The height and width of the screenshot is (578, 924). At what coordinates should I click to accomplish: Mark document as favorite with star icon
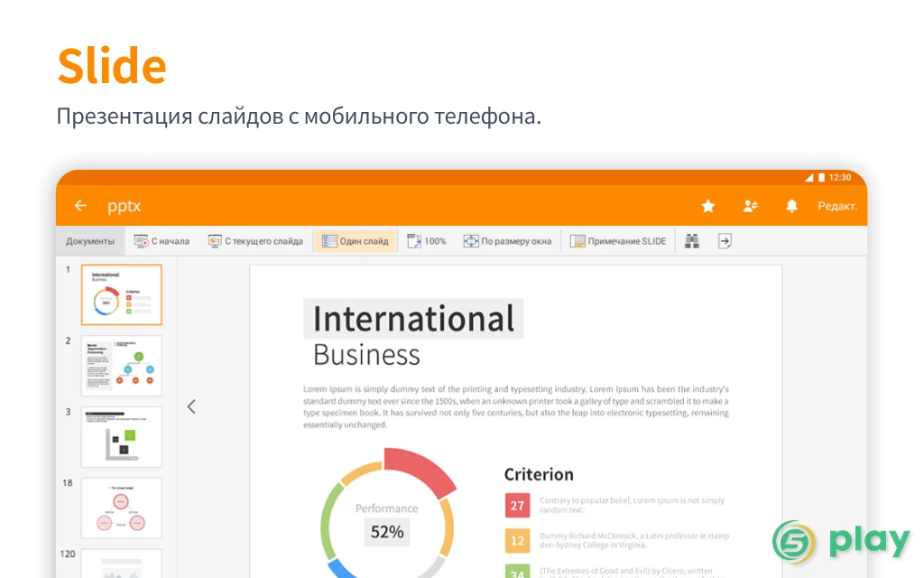(x=708, y=206)
